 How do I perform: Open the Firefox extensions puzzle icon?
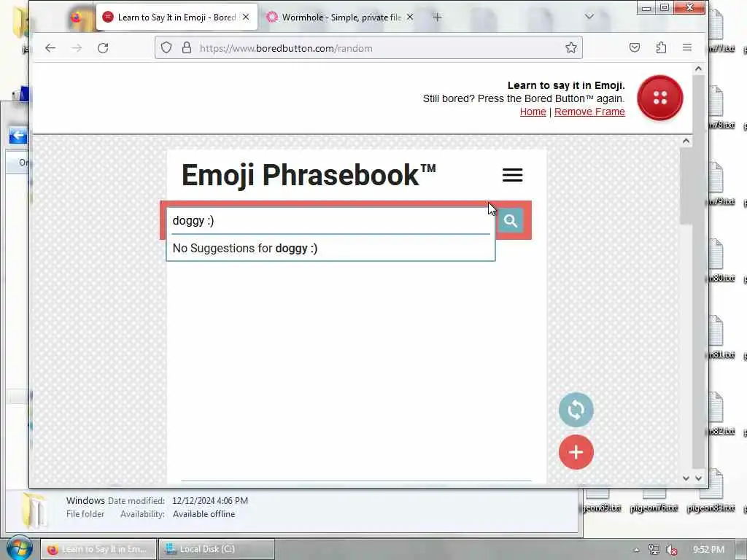pyautogui.click(x=661, y=47)
